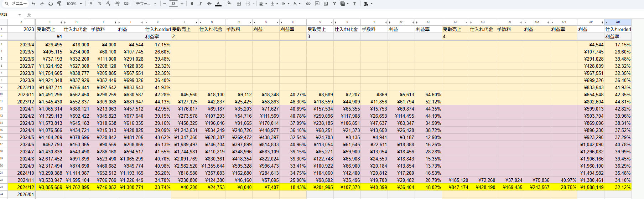Click the undo icon
This screenshot has width=644, height=199.
tap(33, 4)
